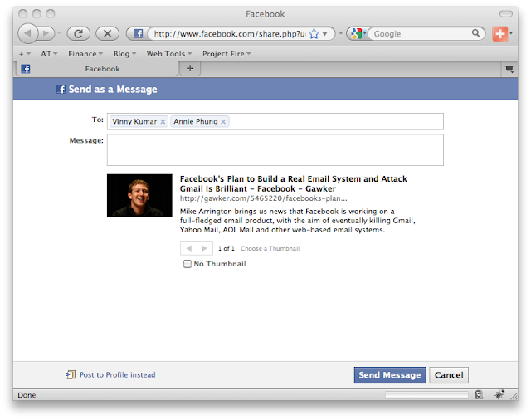
Task: Click the Post to Profile icon
Action: (x=71, y=374)
